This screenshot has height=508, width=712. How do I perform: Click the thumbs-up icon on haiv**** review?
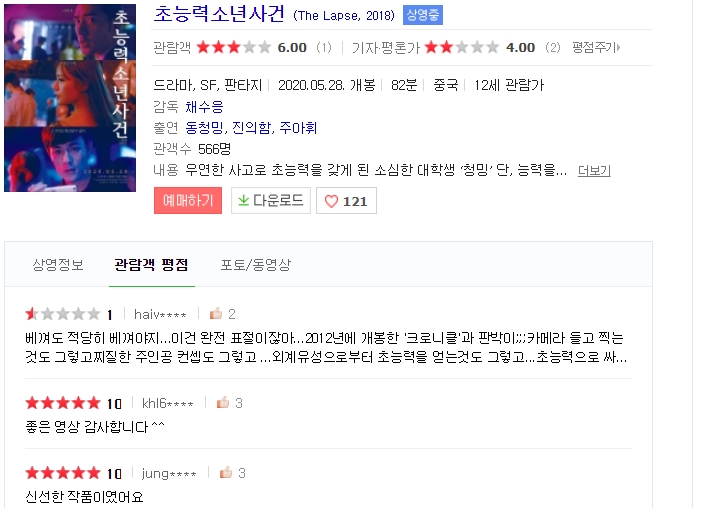[x=216, y=313]
